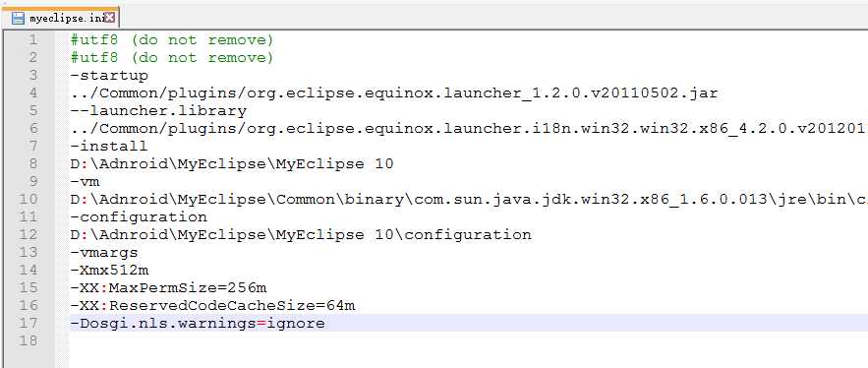868x368 pixels.
Task: Click line number 14 in the margin
Action: 29,270
